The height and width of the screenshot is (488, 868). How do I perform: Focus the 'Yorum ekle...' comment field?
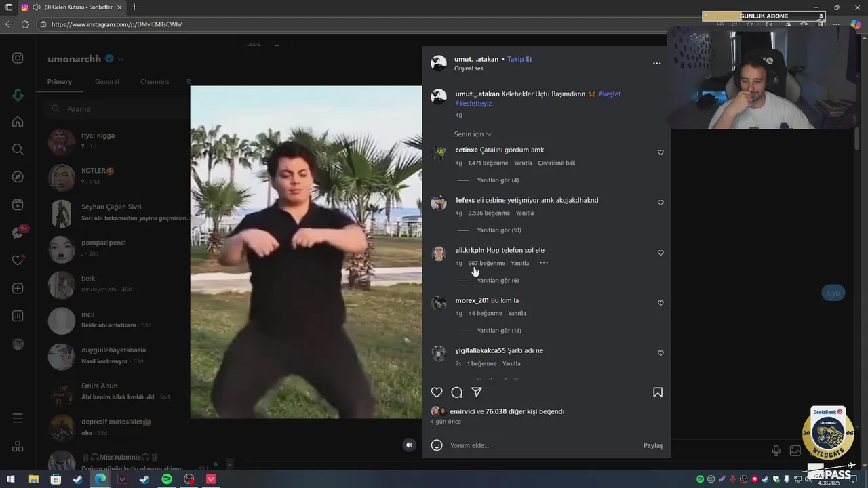pyautogui.click(x=542, y=445)
